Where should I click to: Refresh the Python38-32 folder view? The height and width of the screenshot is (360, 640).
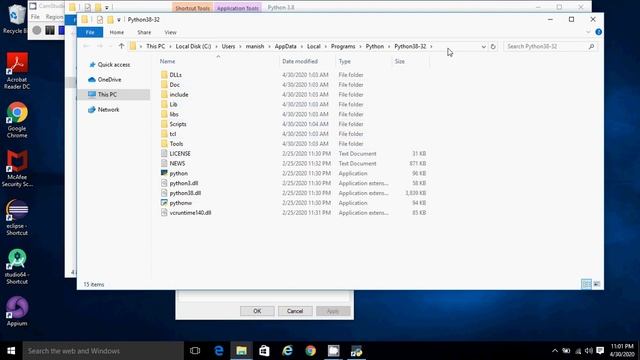493,47
